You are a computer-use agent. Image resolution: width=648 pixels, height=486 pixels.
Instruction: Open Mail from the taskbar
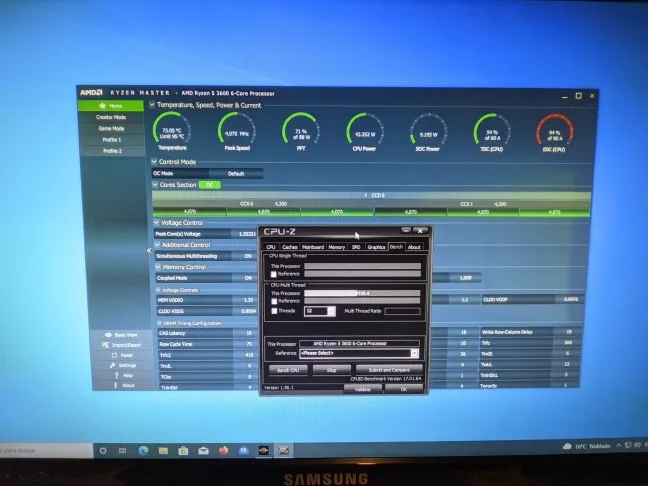tap(203, 450)
